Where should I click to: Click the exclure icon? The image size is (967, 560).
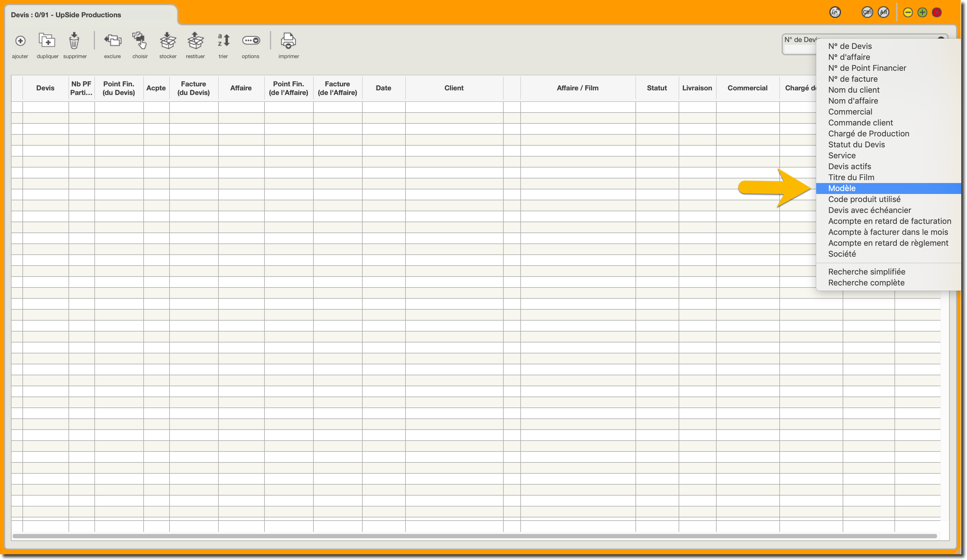(113, 41)
